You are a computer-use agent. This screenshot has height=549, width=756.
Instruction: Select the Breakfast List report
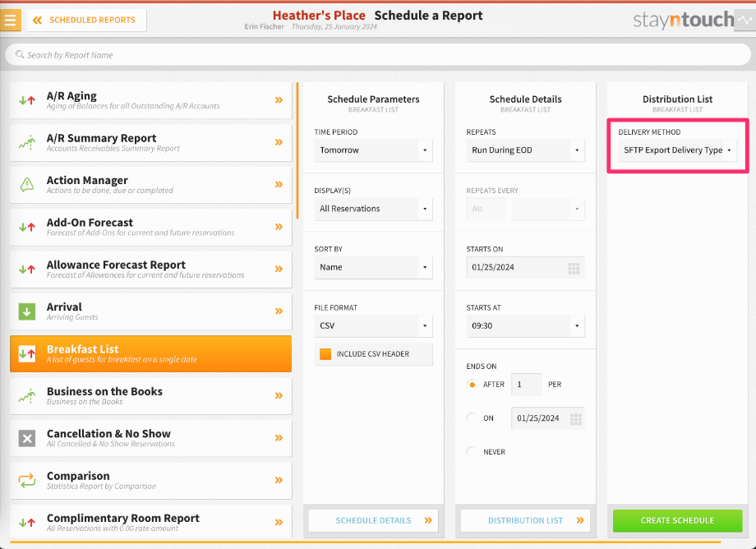click(x=151, y=353)
